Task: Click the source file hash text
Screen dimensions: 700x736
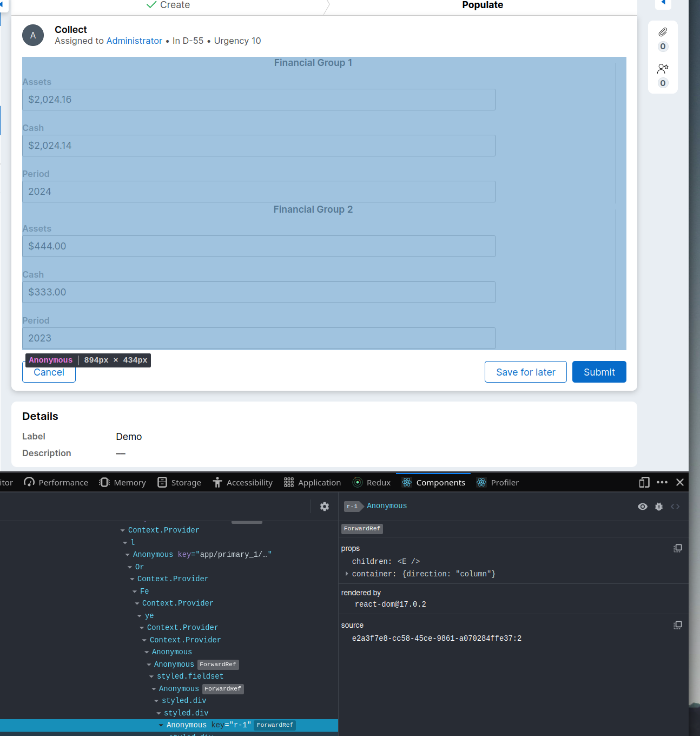Action: point(437,639)
